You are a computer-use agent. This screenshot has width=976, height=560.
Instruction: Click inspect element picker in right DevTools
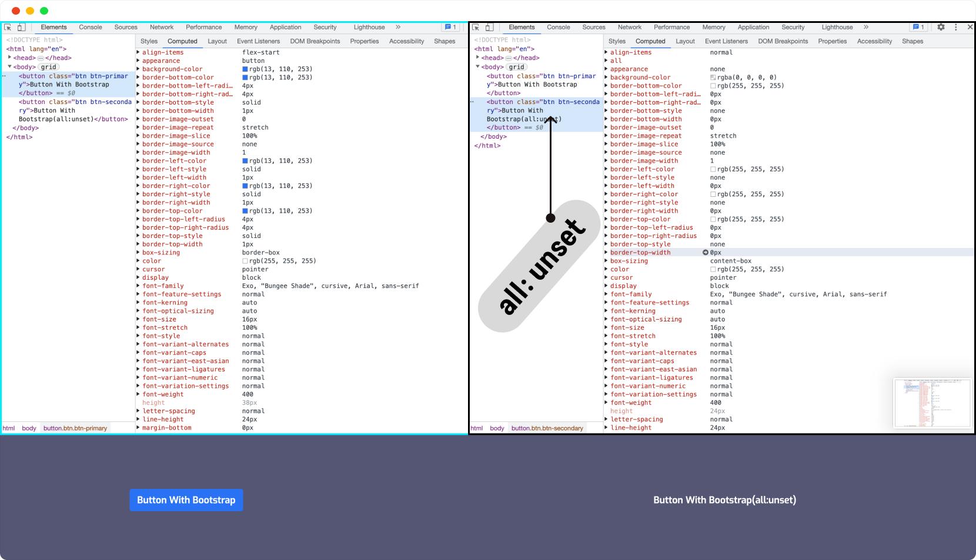[x=476, y=27]
